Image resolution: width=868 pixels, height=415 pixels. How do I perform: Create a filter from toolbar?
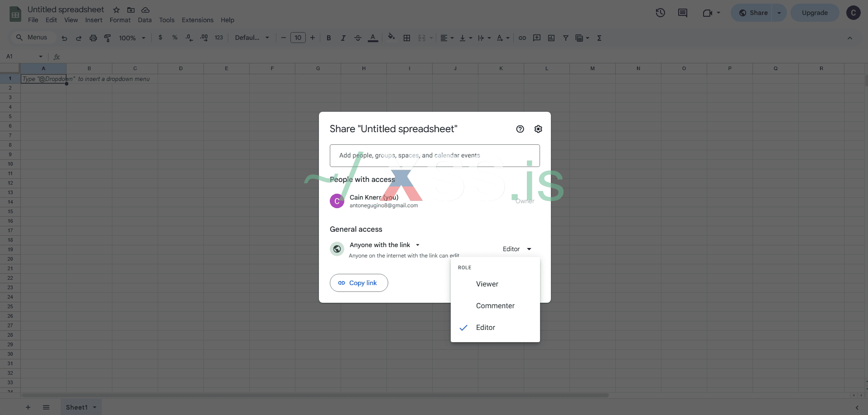click(x=566, y=38)
